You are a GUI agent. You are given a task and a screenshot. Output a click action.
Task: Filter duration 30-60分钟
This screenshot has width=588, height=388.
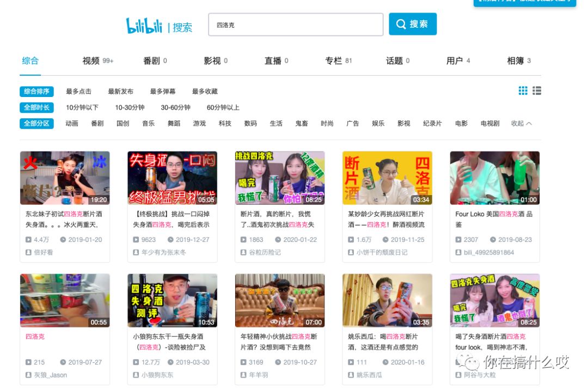pyautogui.click(x=175, y=107)
